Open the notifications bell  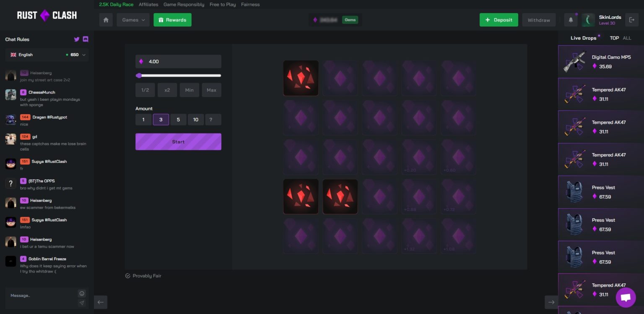click(571, 20)
